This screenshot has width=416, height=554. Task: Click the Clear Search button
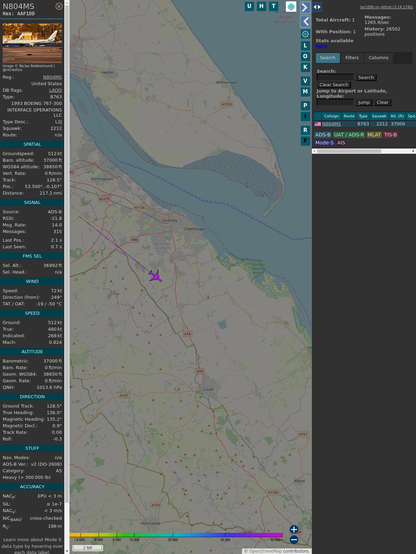tap(334, 85)
